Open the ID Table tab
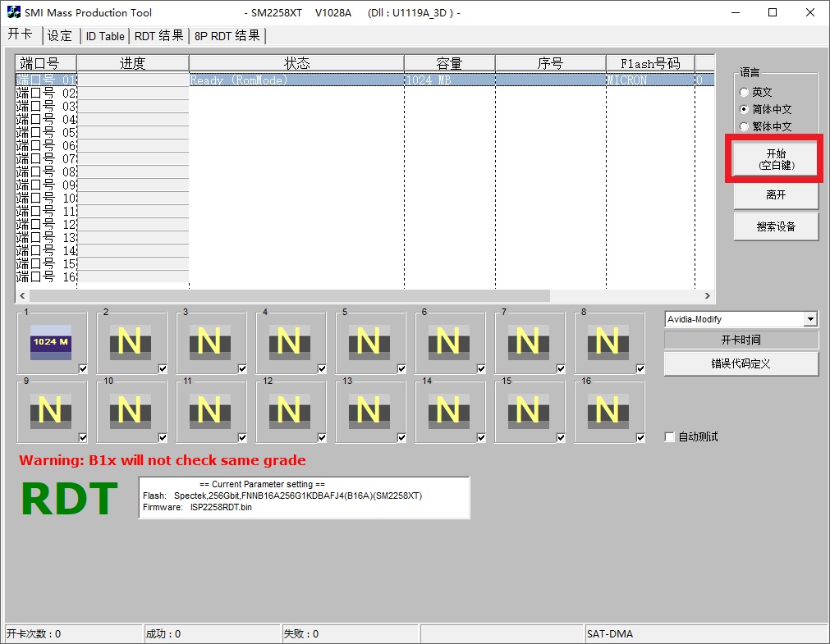This screenshot has height=644, width=830. click(x=105, y=36)
